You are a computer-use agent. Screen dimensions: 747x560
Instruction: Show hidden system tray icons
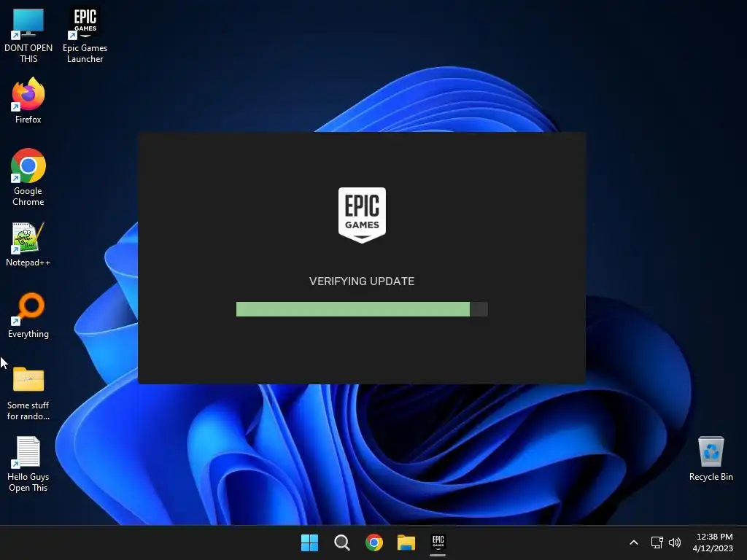point(634,542)
